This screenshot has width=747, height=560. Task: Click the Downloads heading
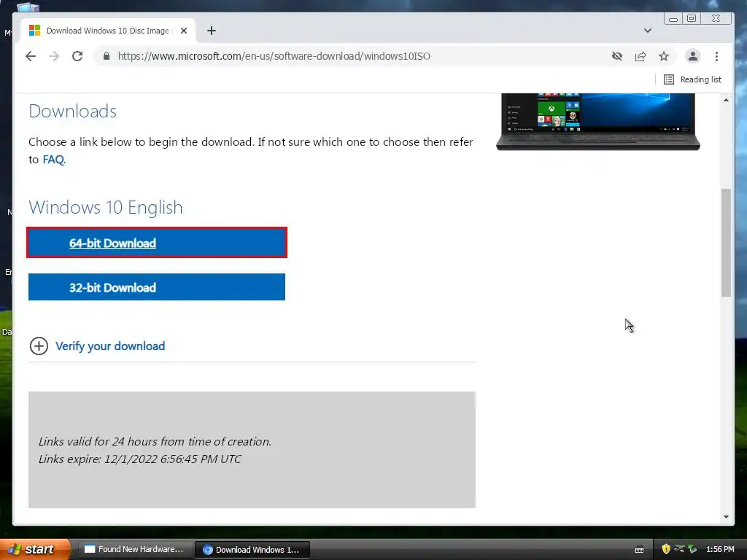coord(72,112)
